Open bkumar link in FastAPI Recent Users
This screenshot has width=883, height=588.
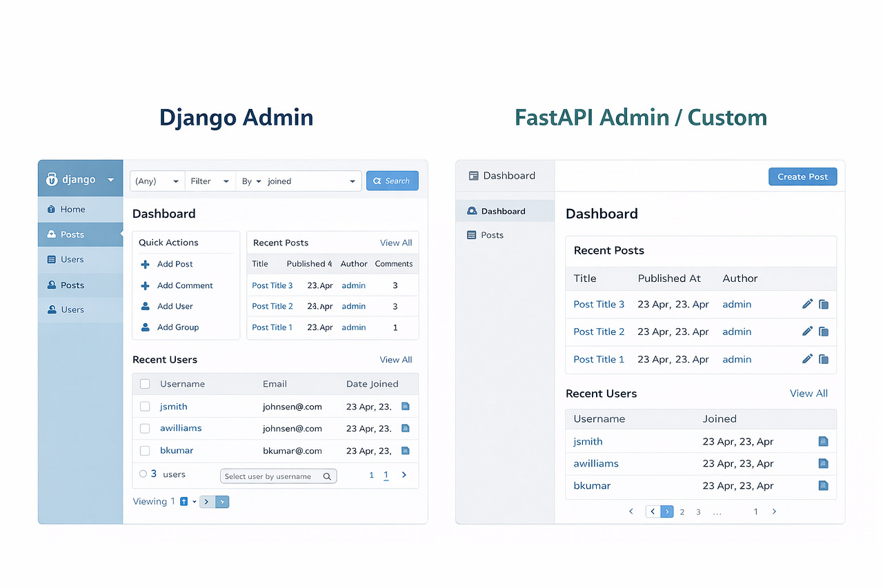pos(592,485)
